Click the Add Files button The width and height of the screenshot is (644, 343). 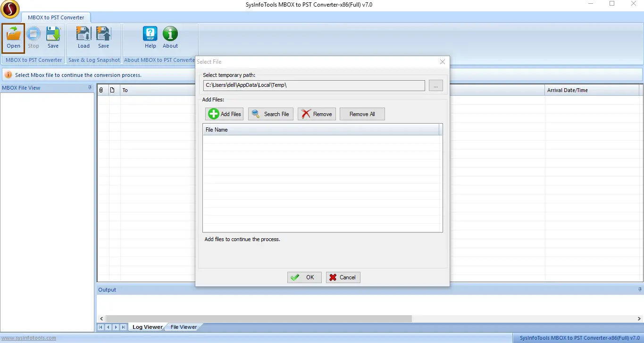[x=224, y=114]
